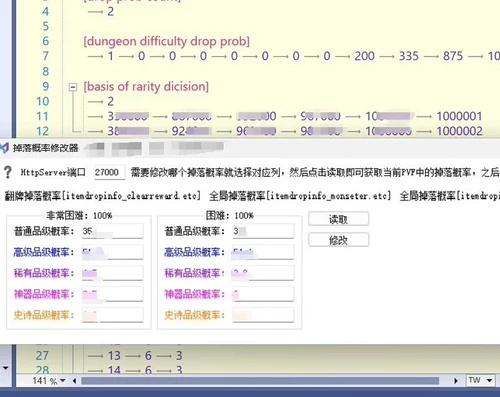The image size is (500, 397).
Task: Click 高级品级概率 field under 非常困难
Action: tap(113, 252)
